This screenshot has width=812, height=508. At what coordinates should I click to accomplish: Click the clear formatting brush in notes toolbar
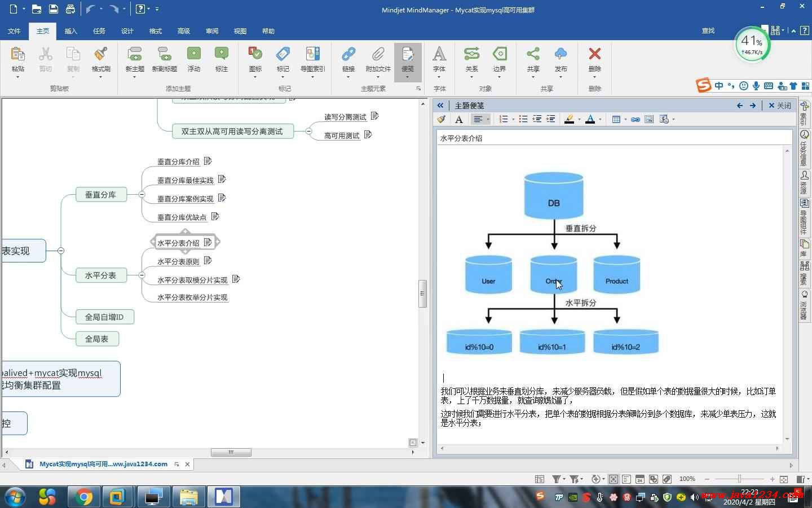point(442,119)
